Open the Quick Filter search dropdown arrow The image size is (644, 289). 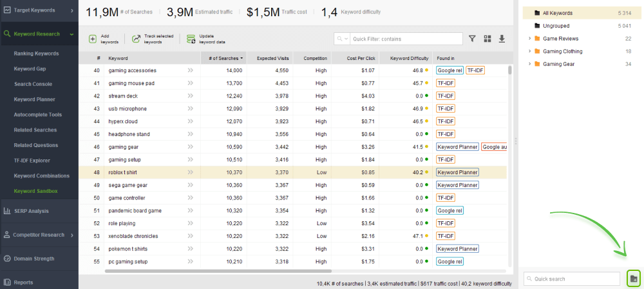[347, 39]
